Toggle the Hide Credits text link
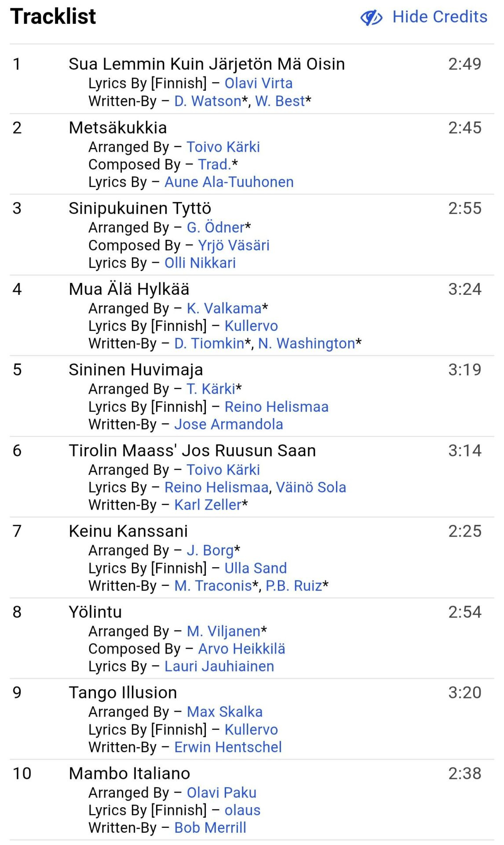The image size is (504, 845). click(x=440, y=17)
